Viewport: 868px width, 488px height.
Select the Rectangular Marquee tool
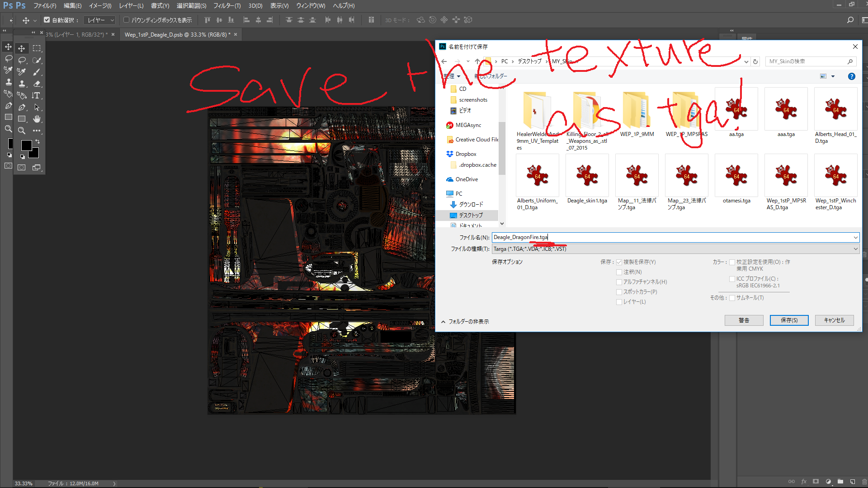pos(37,48)
